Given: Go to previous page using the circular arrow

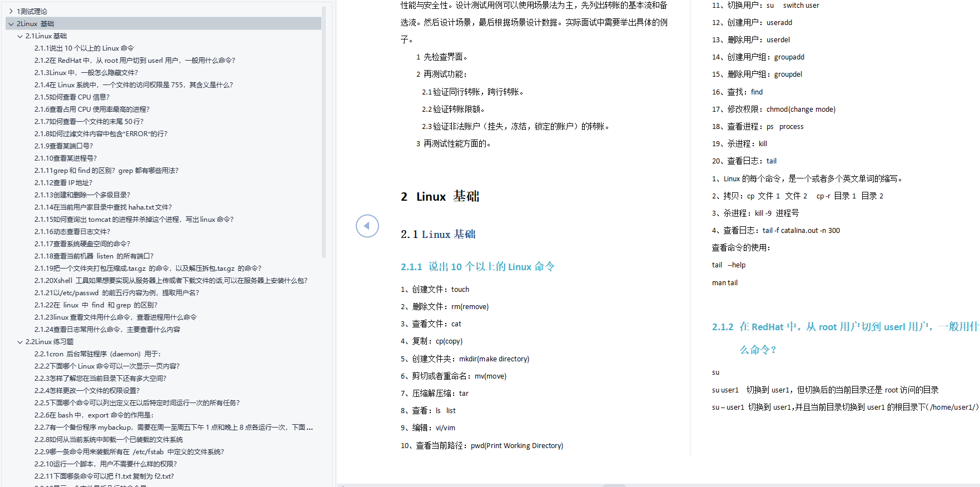Looking at the screenshot, I should (x=367, y=226).
